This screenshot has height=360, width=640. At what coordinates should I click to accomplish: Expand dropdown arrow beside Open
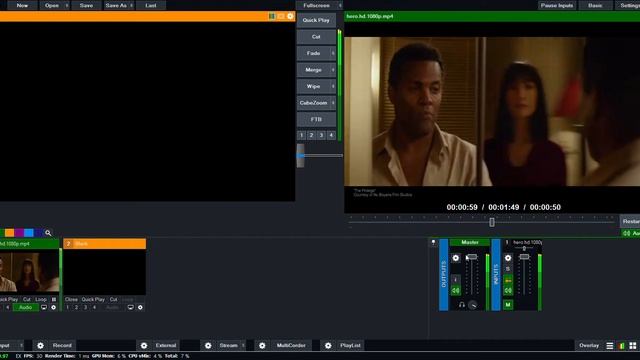tap(67, 5)
